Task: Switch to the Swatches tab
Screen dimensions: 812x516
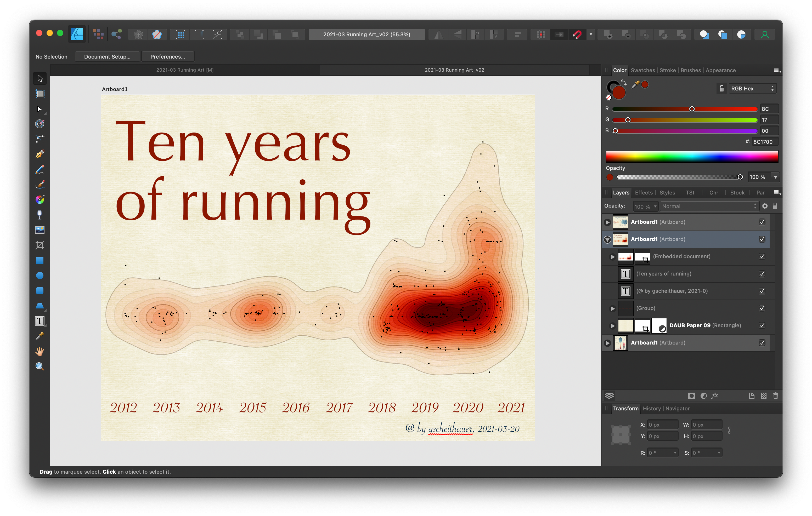Action: pyautogui.click(x=643, y=70)
